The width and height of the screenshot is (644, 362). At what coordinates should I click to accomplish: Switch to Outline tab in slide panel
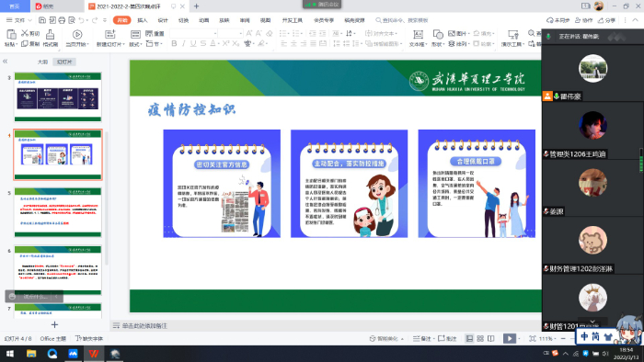click(x=42, y=62)
